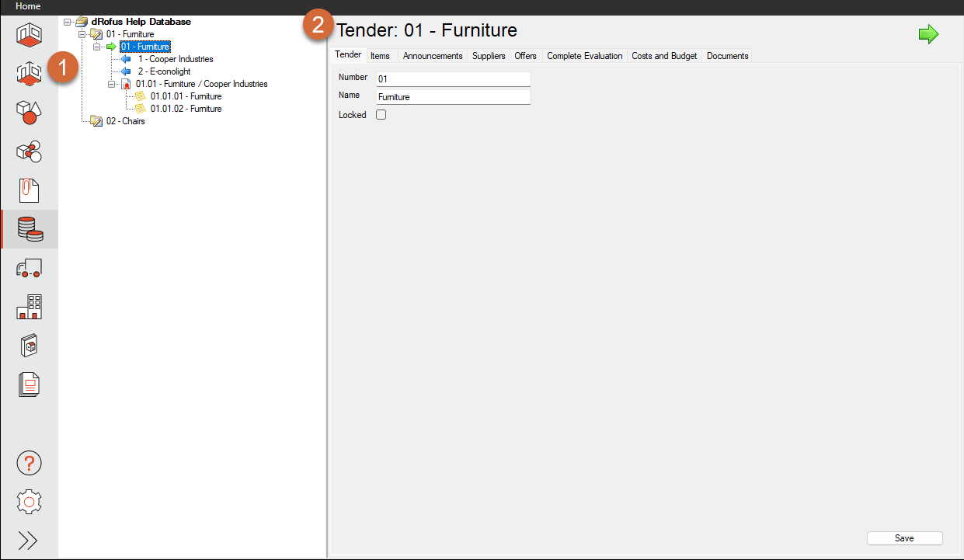Open the Costs and Budget tab
The image size is (964, 560).
[x=664, y=56]
